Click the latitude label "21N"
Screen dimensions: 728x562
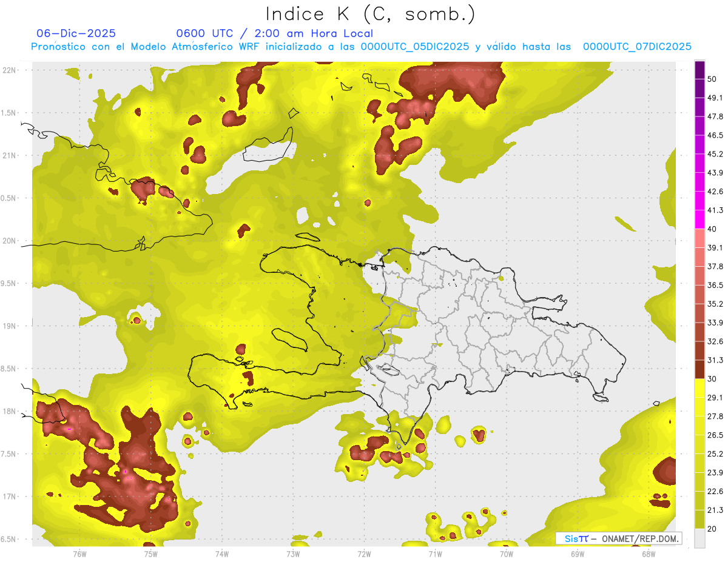[9, 156]
